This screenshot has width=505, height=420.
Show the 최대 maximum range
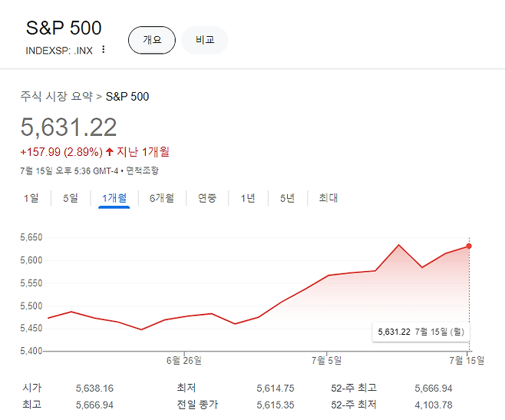point(328,198)
